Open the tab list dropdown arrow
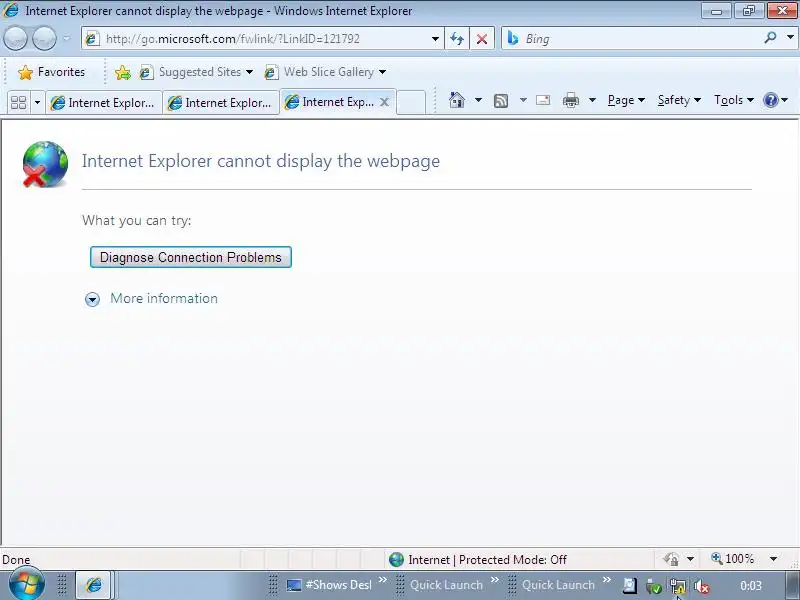 pyautogui.click(x=37, y=103)
